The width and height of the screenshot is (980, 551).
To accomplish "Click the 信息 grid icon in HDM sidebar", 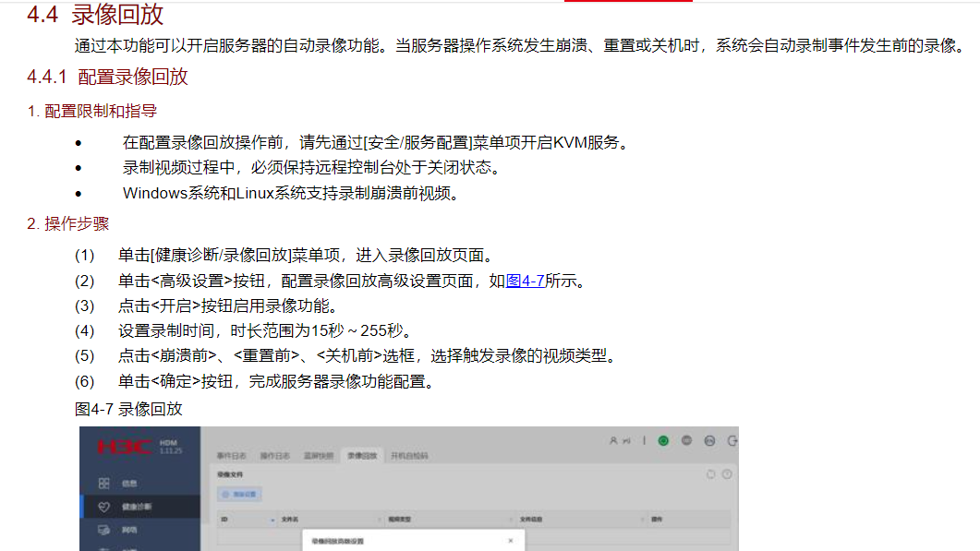I will pos(103,484).
